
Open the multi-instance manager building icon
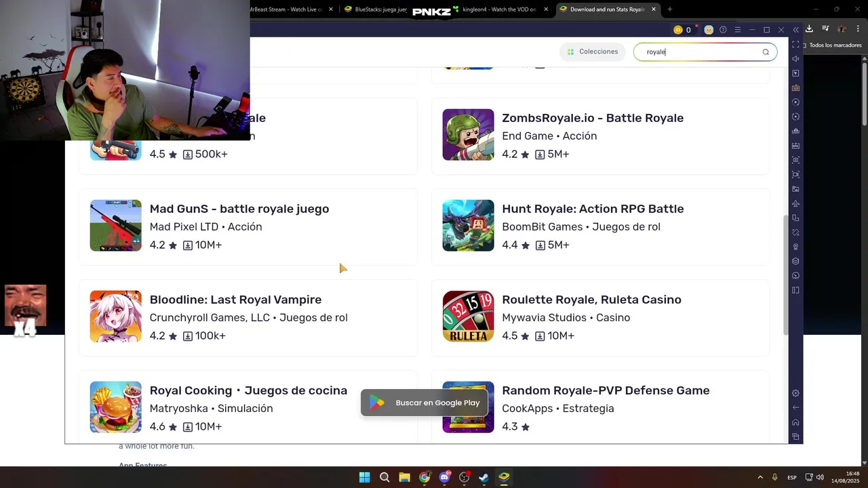pos(795,131)
